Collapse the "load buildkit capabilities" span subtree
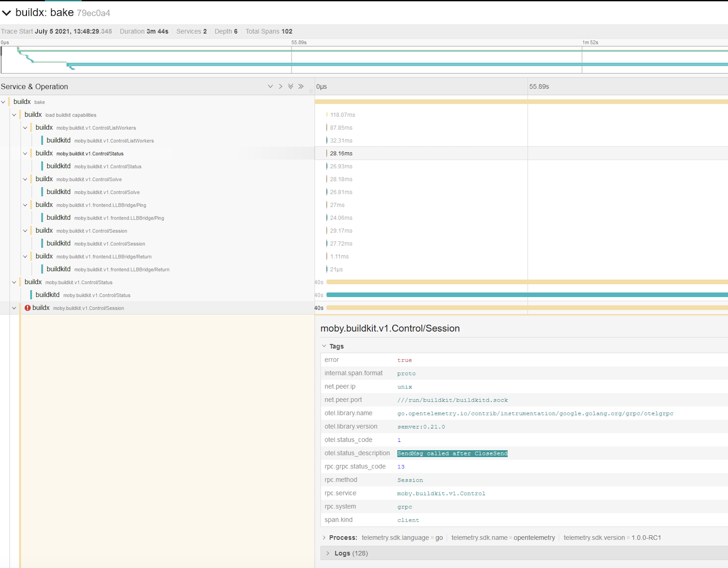This screenshot has height=568, width=728. tap(14, 114)
